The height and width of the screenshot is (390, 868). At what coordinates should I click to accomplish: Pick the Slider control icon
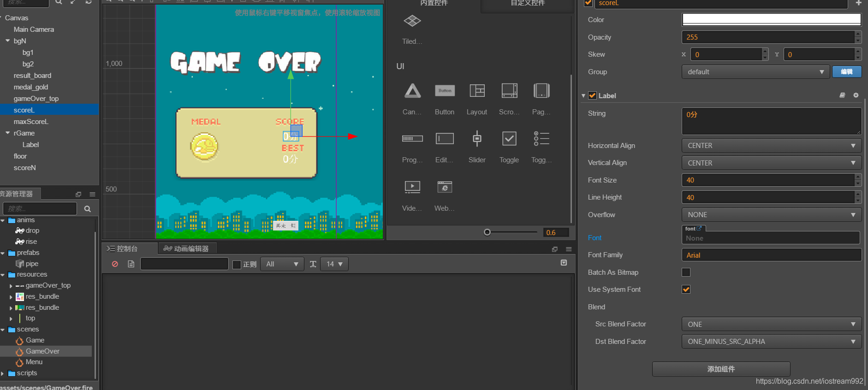point(477,138)
